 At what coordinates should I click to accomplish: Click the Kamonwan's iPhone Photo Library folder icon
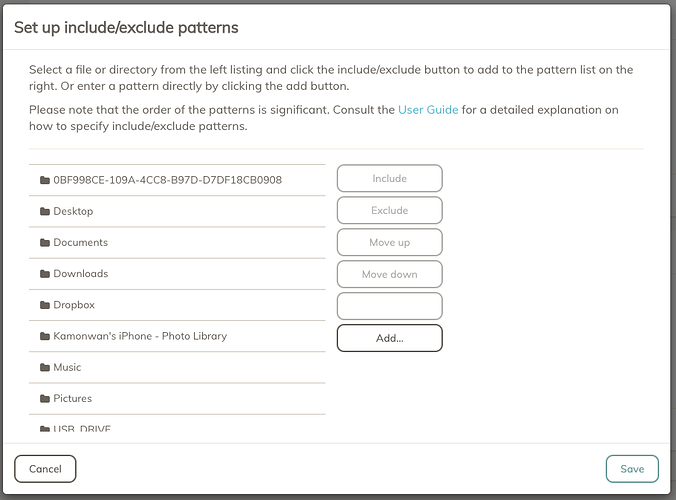click(45, 336)
